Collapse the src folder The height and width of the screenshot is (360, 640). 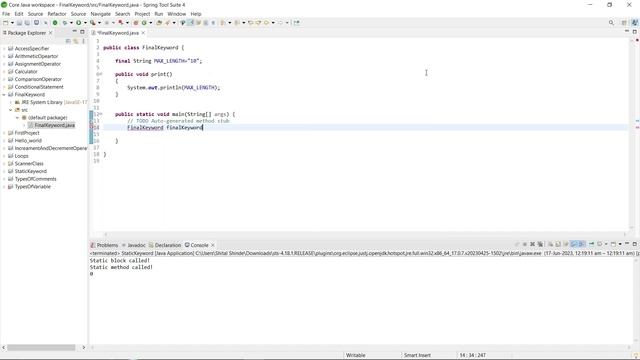11,110
